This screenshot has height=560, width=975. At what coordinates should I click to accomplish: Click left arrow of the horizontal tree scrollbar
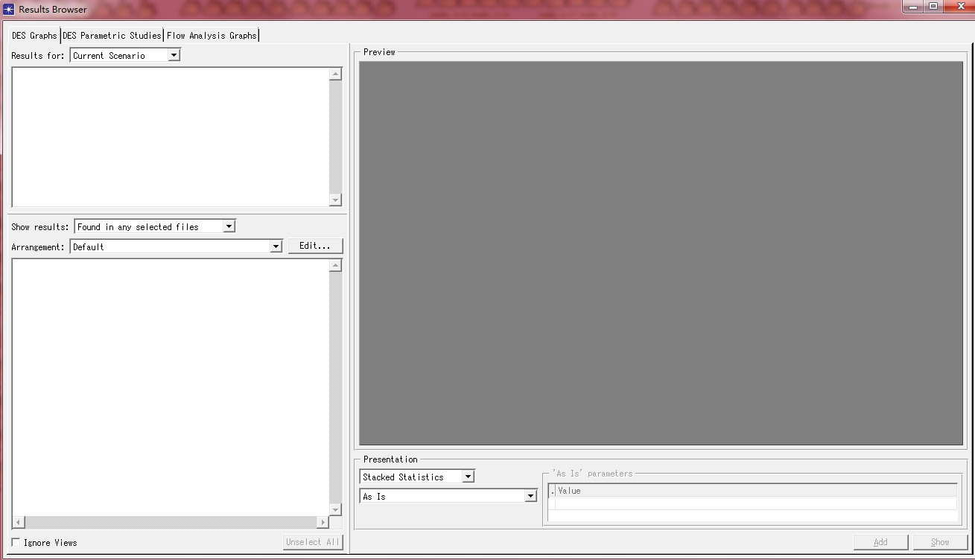point(19,523)
